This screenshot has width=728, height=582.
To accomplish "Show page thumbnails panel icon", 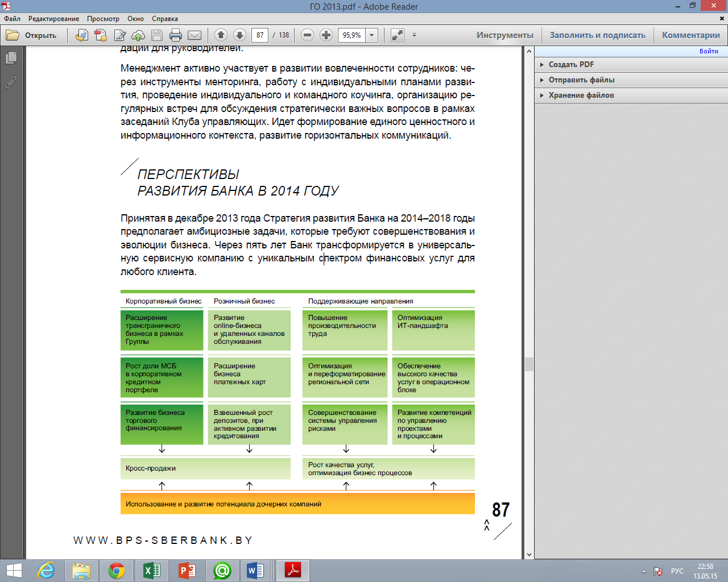I will coord(11,58).
